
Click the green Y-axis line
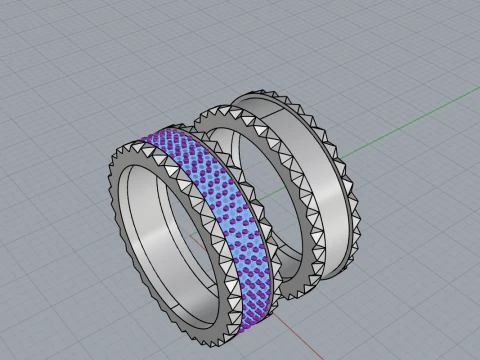click(x=410, y=123)
